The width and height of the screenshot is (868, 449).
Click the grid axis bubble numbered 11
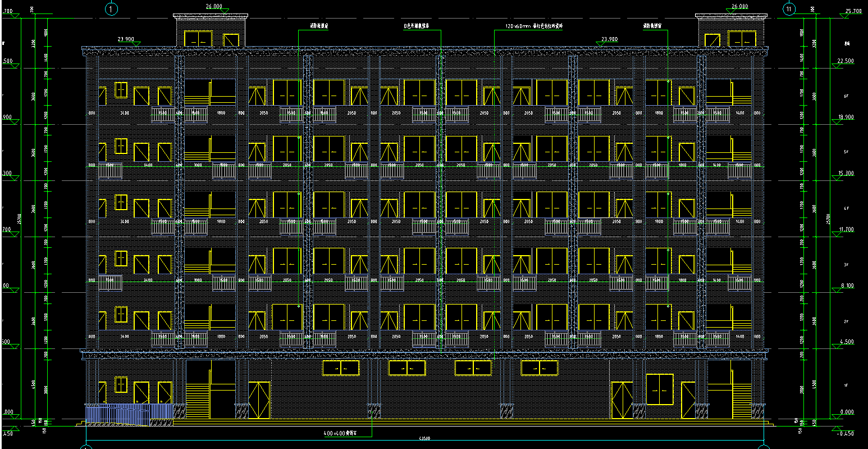[789, 8]
